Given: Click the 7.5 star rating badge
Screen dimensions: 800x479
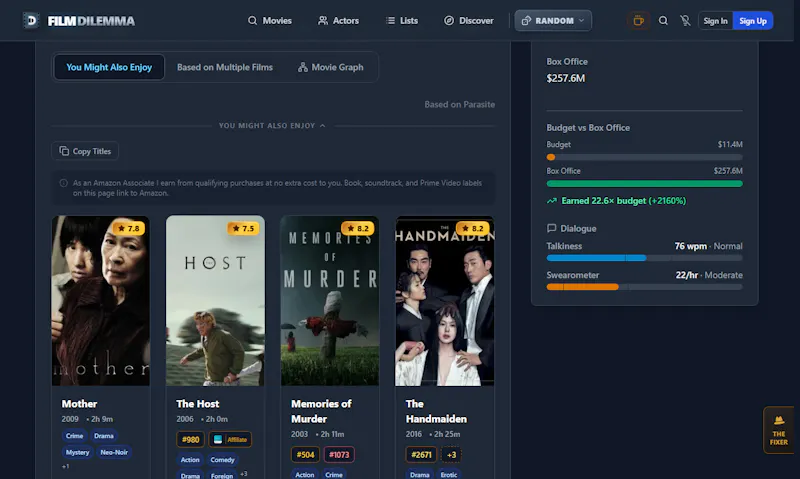Looking at the screenshot, I should coord(243,228).
